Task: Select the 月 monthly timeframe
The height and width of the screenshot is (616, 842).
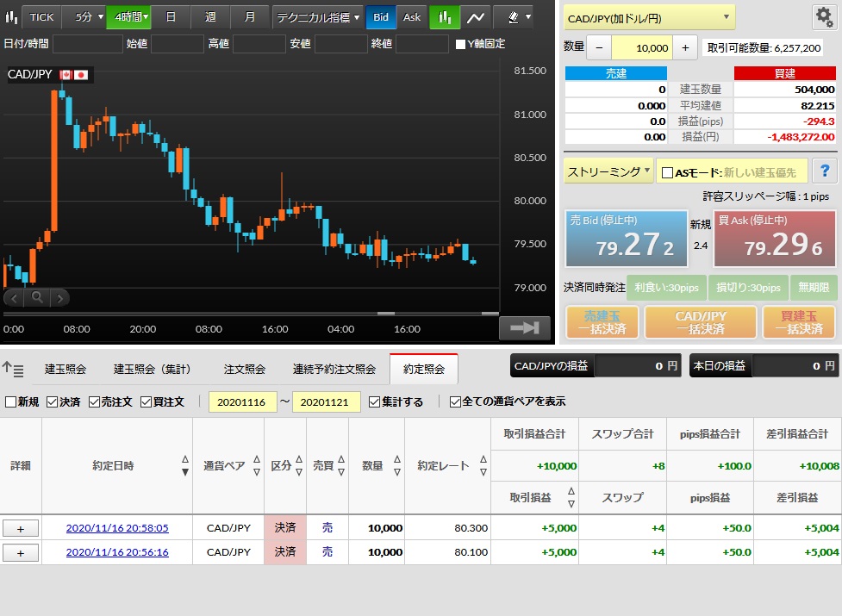Action: point(250,17)
